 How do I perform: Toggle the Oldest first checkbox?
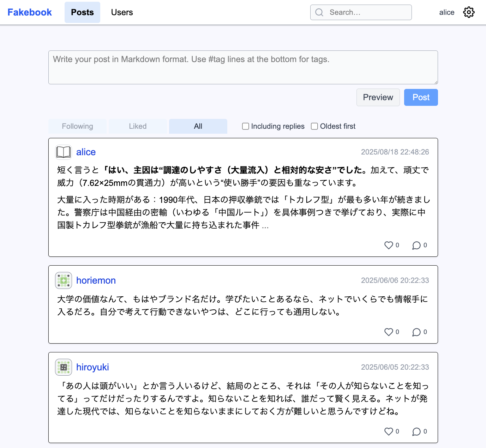click(x=314, y=126)
